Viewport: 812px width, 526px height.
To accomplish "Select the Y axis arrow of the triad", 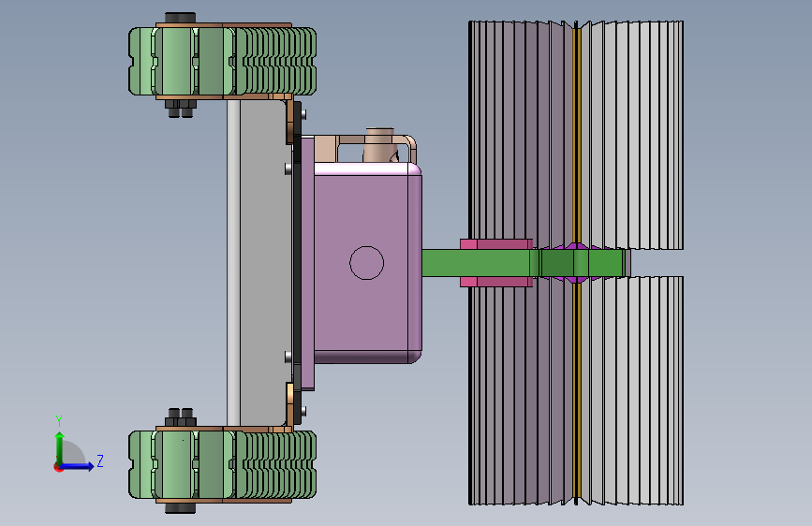I will (x=60, y=446).
